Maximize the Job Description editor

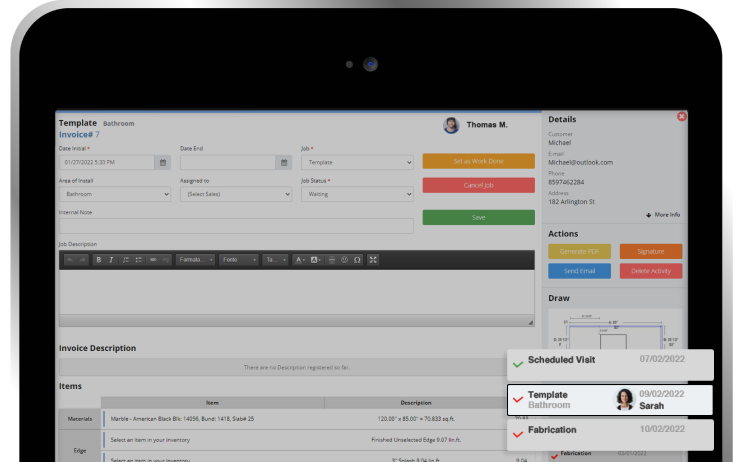pyautogui.click(x=373, y=260)
